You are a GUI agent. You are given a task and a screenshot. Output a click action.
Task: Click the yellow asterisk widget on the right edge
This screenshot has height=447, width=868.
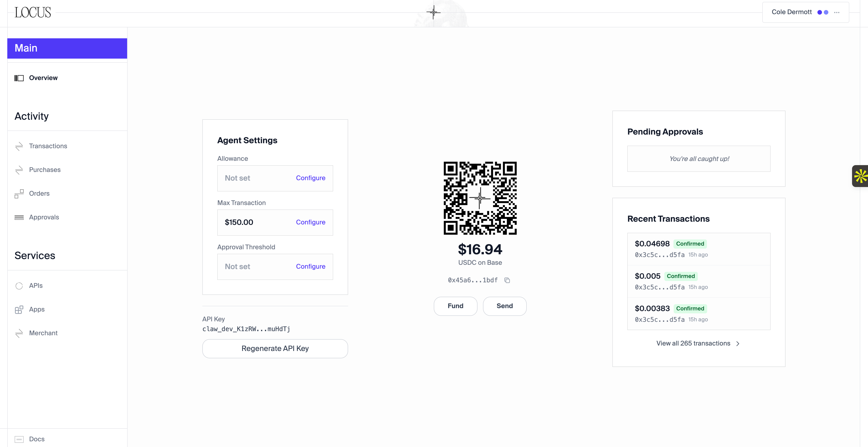[860, 176]
